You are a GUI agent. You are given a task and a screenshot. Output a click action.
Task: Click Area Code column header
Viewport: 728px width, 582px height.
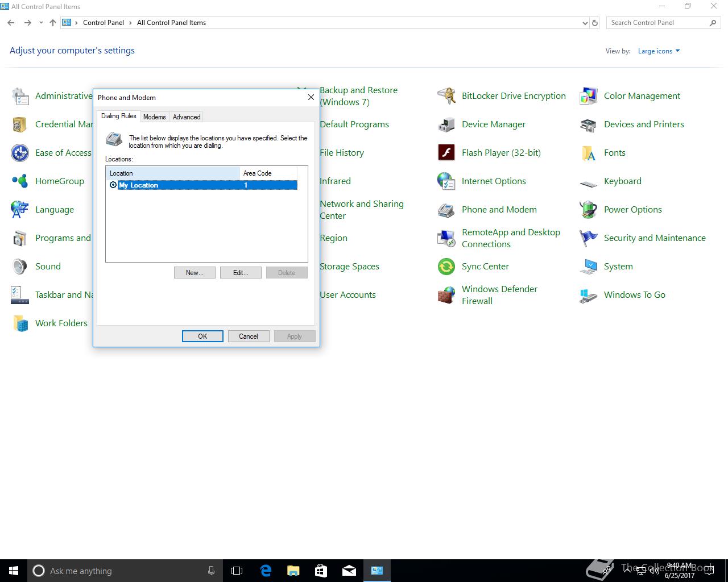coord(268,173)
